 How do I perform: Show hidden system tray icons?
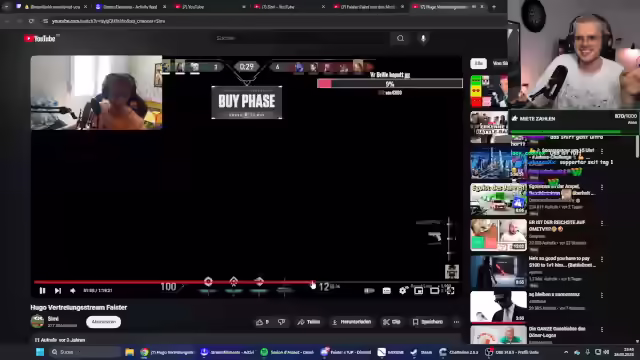(x=566, y=352)
